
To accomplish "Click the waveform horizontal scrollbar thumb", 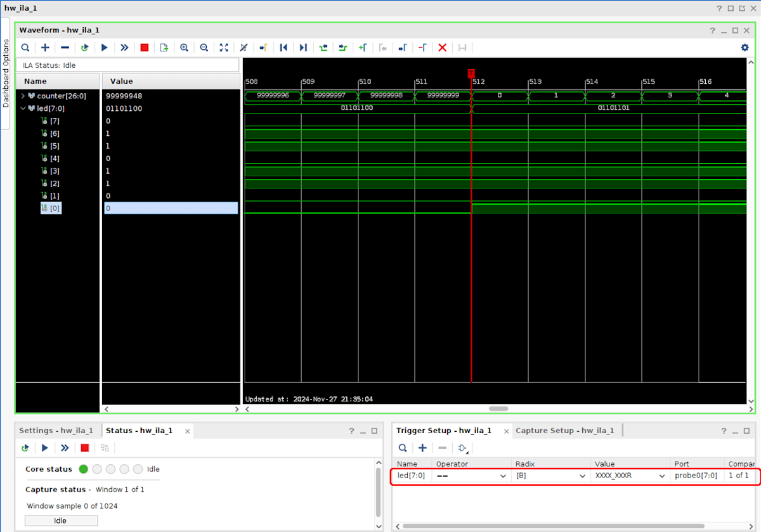I will pos(498,409).
